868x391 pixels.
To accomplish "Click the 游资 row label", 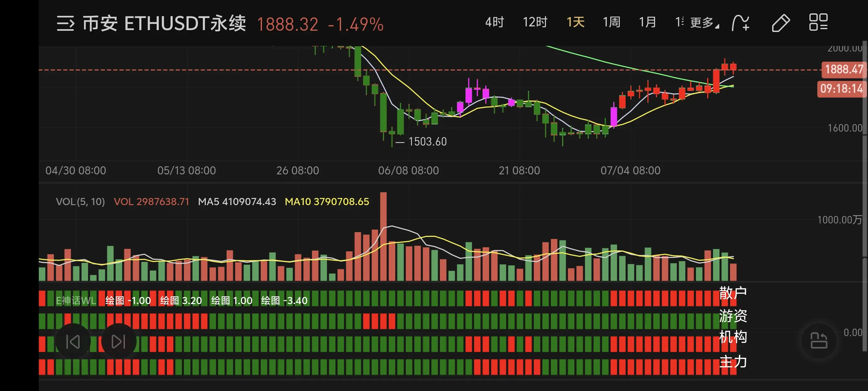I will [733, 316].
